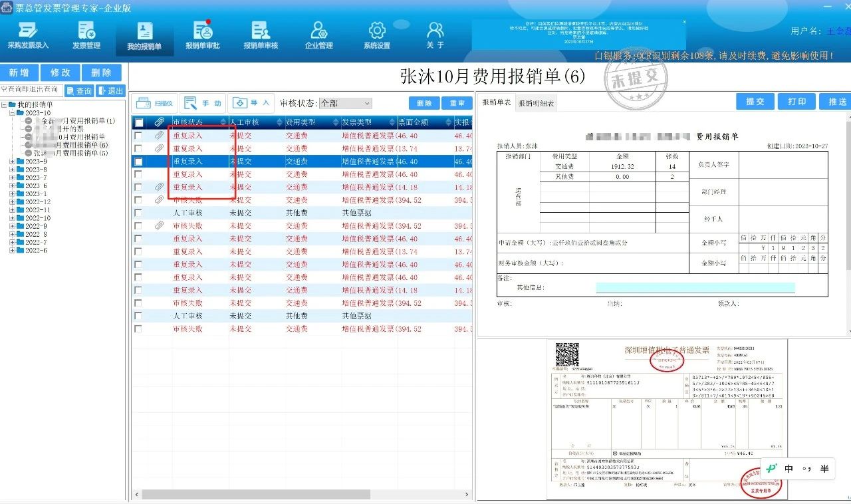The height and width of the screenshot is (504, 851).
Task: Check the first invoice row checkbox
Action: point(138,136)
